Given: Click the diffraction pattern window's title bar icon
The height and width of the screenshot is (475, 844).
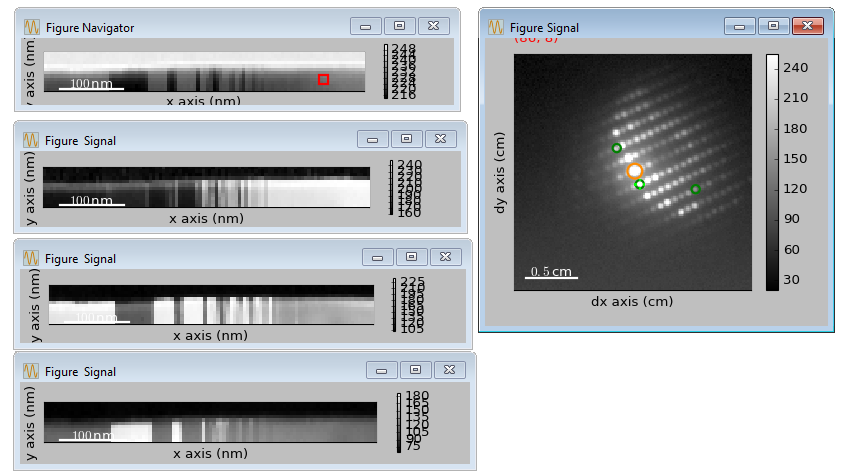Looking at the screenshot, I should point(496,27).
